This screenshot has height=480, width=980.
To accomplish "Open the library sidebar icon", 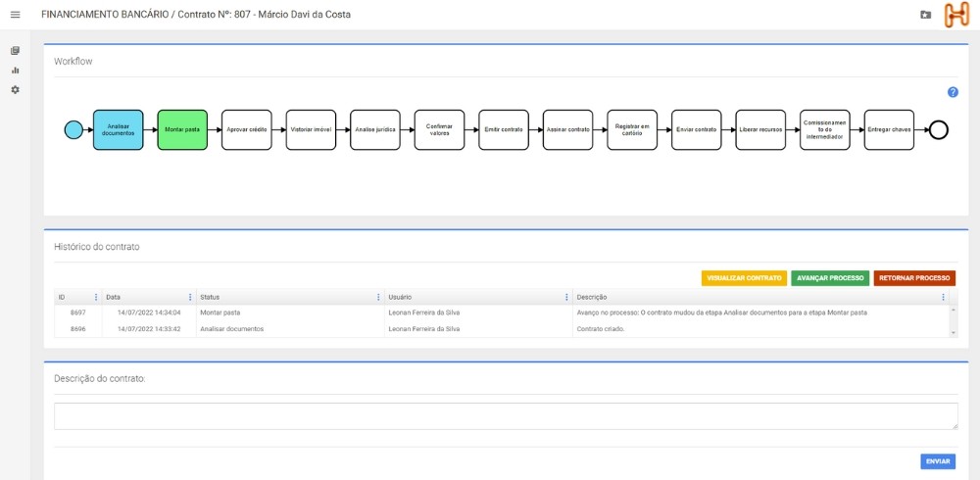I will click(15, 51).
